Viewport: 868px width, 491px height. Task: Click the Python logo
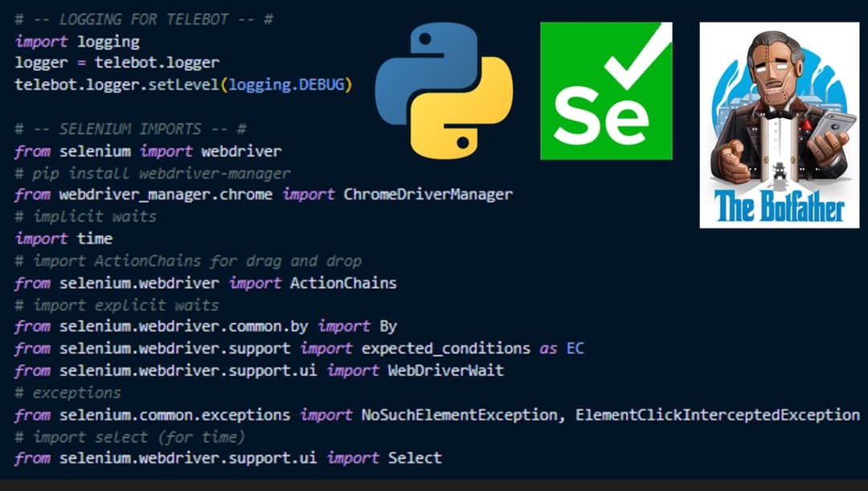[x=443, y=90]
